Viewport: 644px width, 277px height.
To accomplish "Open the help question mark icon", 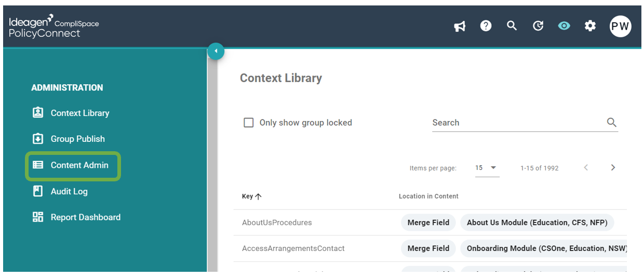I will (486, 25).
